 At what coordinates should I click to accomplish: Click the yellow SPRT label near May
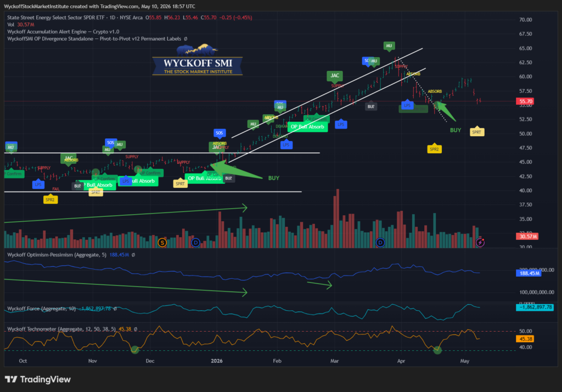pos(477,132)
